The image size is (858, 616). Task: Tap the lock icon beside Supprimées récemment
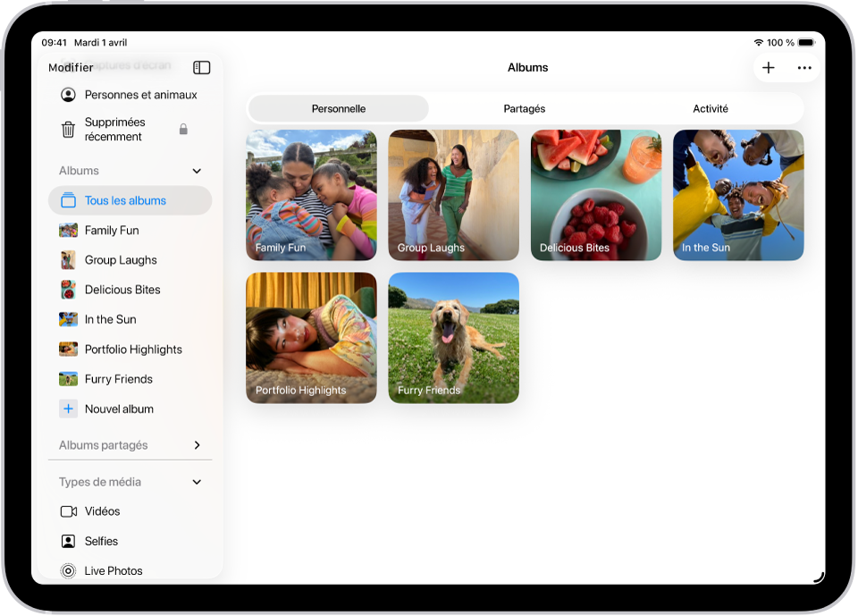183,129
